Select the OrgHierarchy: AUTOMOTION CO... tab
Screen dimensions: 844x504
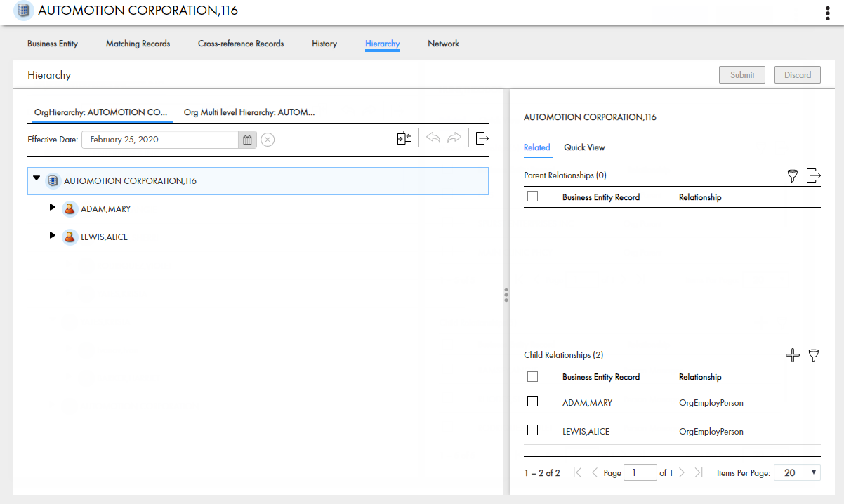click(101, 112)
